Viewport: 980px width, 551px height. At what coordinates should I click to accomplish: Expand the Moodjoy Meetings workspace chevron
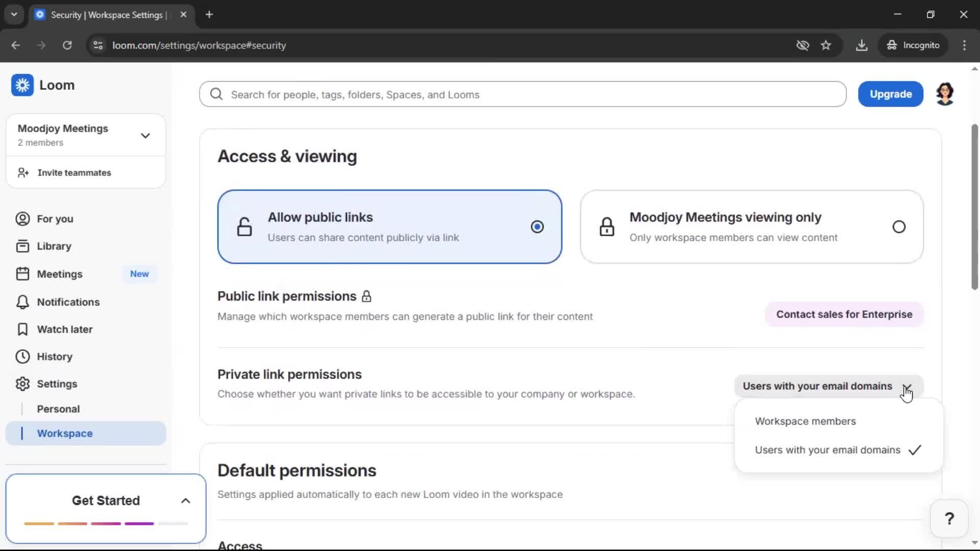(145, 135)
